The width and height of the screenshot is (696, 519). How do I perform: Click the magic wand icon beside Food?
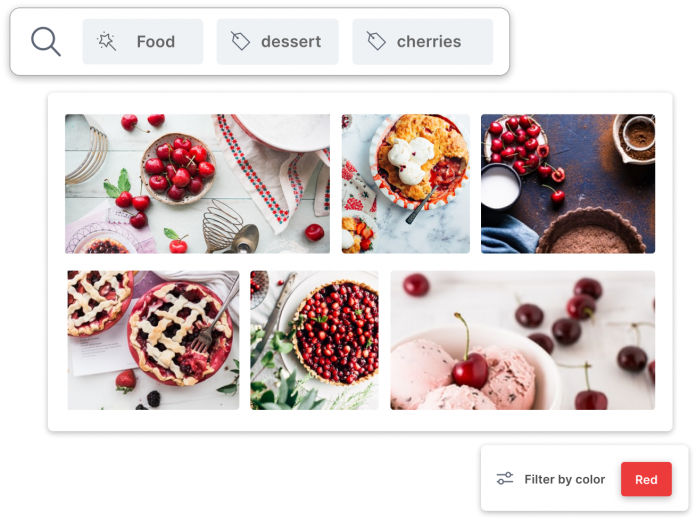(107, 41)
